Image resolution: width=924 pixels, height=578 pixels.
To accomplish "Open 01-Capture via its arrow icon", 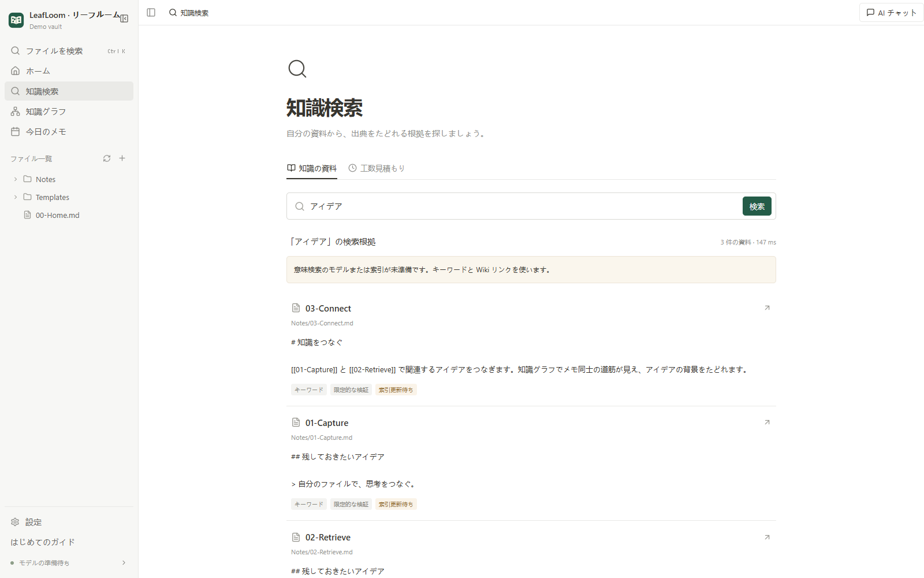I will [x=767, y=423].
